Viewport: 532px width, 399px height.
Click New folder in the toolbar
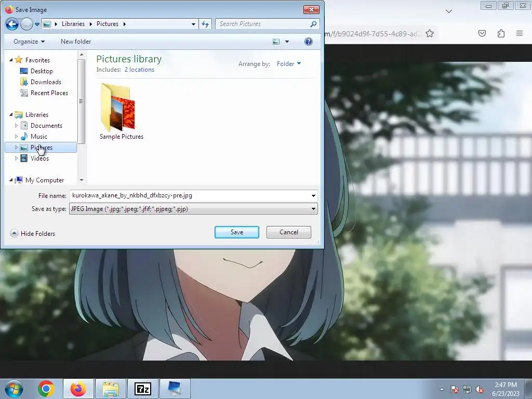pyautogui.click(x=76, y=42)
